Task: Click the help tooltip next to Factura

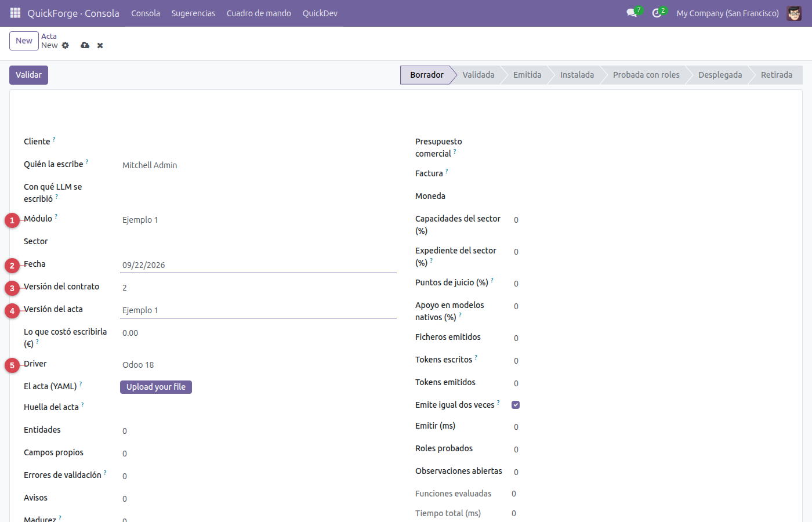Action: coord(447,171)
